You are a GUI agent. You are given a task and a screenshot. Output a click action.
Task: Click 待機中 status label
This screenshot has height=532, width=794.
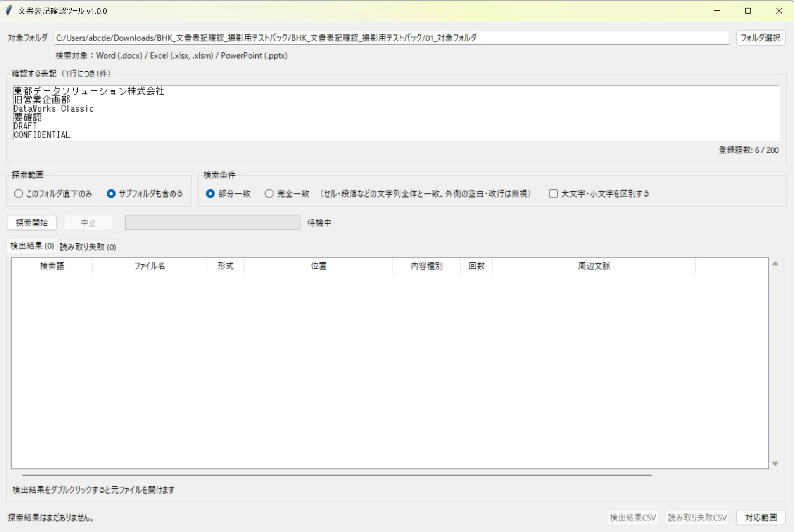click(x=319, y=223)
